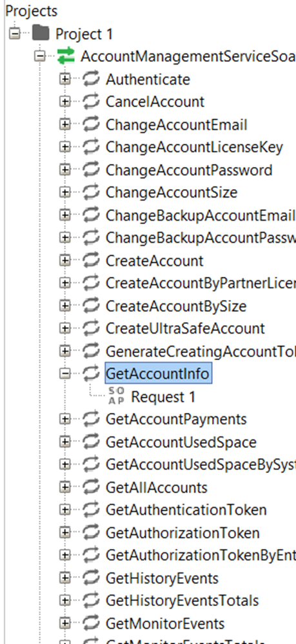Click the green AccountManagementService interface icon
The image size is (296, 644).
click(66, 56)
